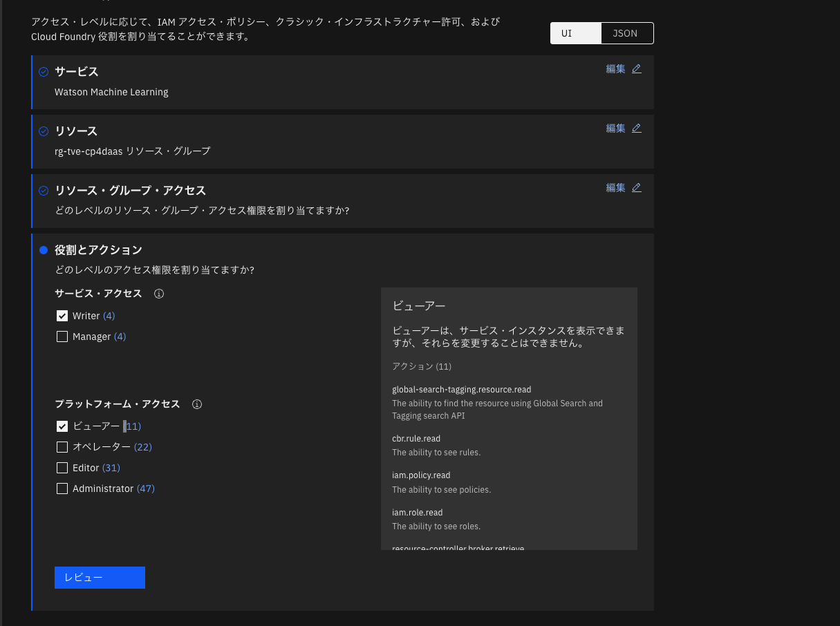Image resolution: width=840 pixels, height=626 pixels.
Task: Click the 編集 link on the サービス row
Action: (x=615, y=68)
